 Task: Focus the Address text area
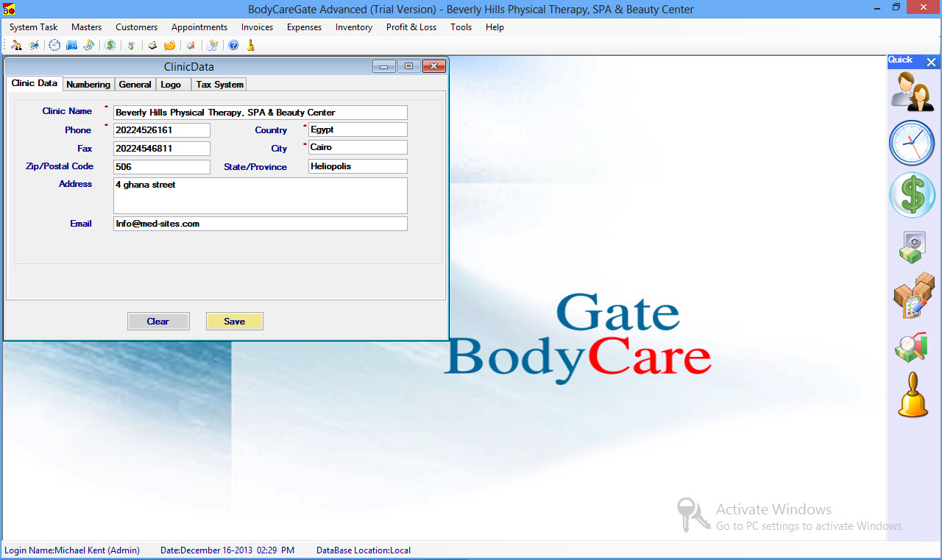(x=260, y=196)
